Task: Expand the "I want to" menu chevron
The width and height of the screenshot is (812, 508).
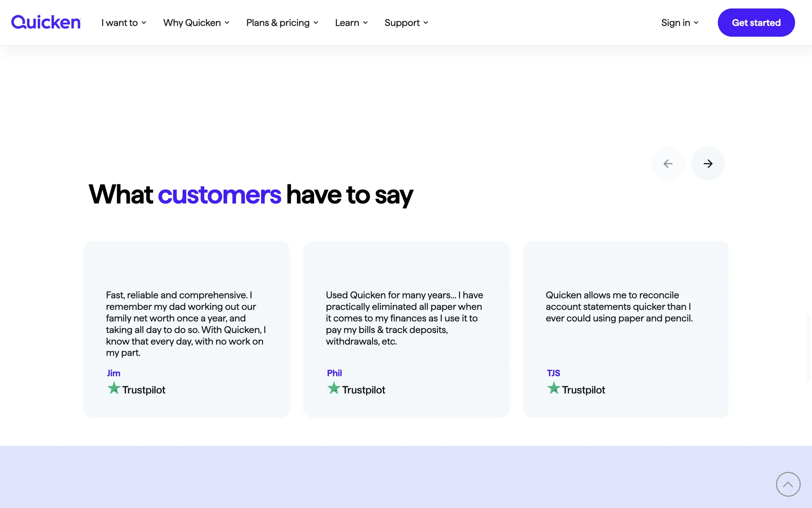Action: [144, 23]
